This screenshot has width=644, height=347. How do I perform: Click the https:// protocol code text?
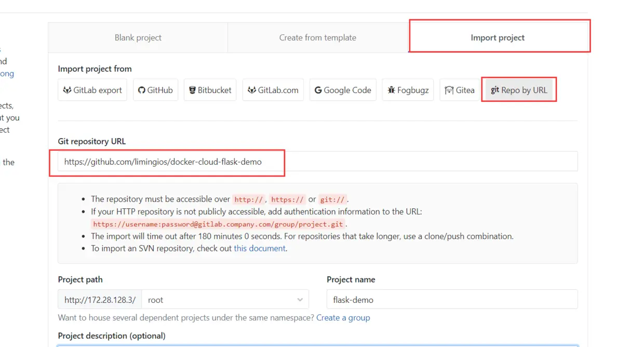tap(287, 199)
